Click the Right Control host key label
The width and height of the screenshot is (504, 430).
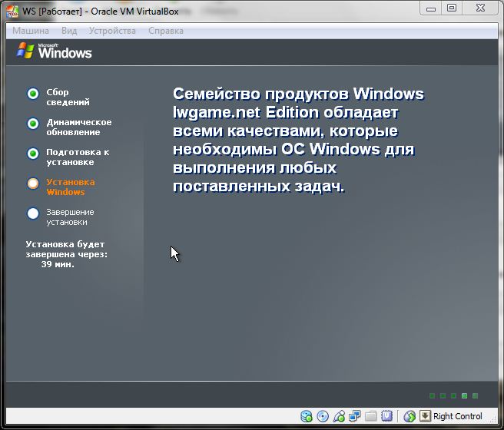tap(458, 416)
